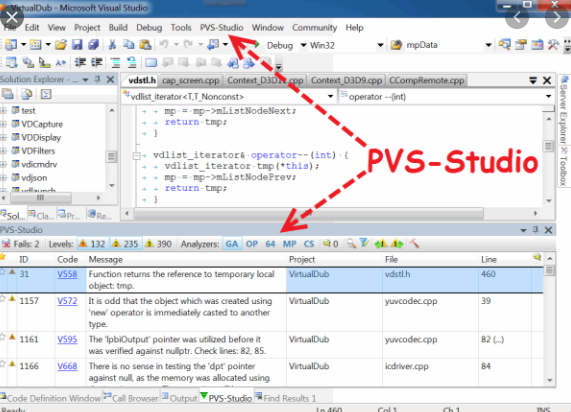Open the V595 diagnostic link
Screen dimensions: 571x412
click(x=67, y=339)
